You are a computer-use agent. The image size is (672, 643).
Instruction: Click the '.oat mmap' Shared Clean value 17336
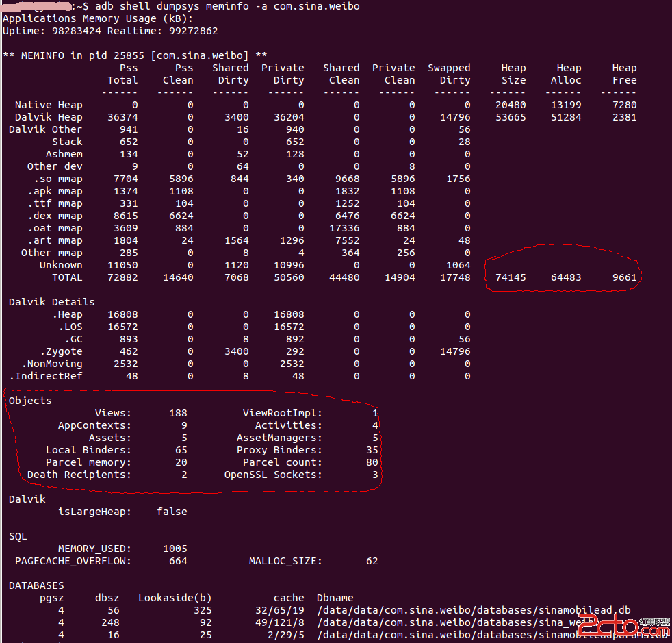coord(344,229)
